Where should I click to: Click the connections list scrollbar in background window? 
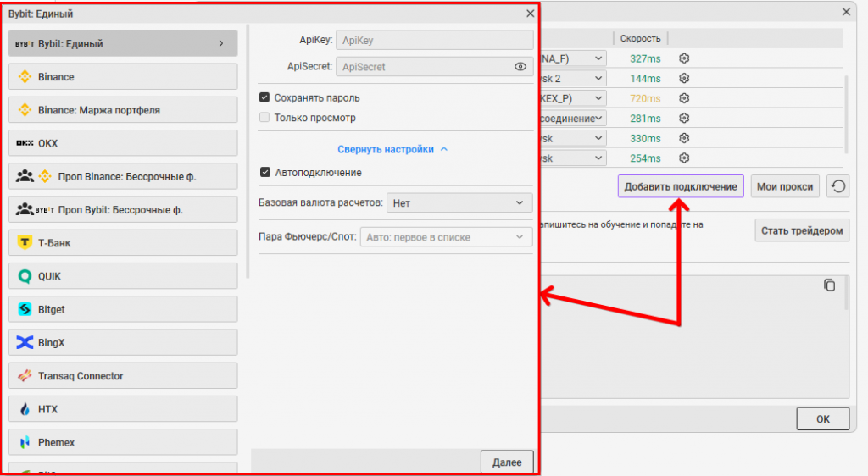(x=845, y=115)
